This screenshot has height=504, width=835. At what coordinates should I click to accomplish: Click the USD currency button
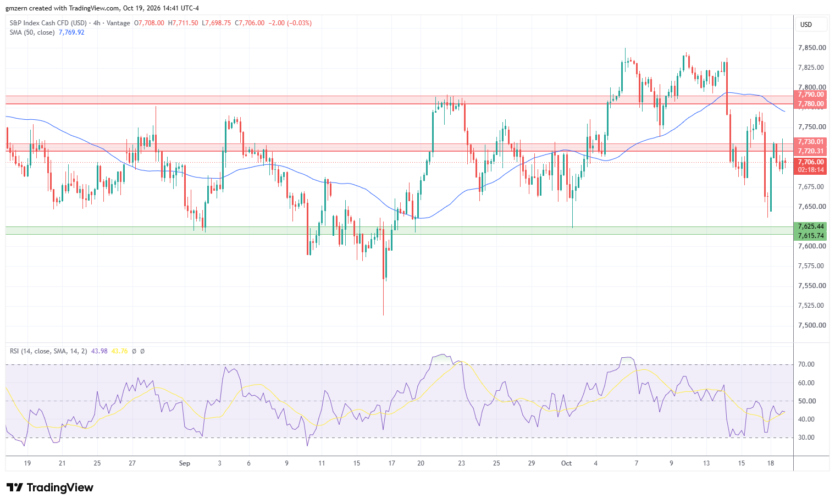click(x=810, y=25)
